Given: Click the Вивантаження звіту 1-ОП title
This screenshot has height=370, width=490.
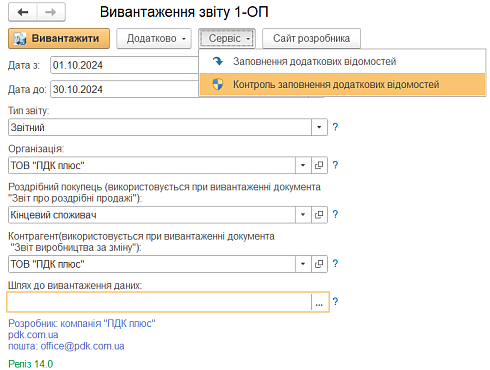Looking at the screenshot, I should (184, 12).
